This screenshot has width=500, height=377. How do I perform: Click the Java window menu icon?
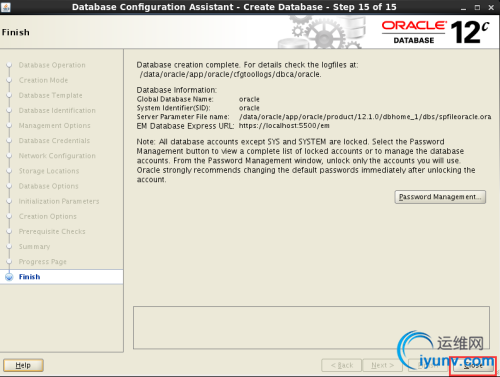coord(6,7)
